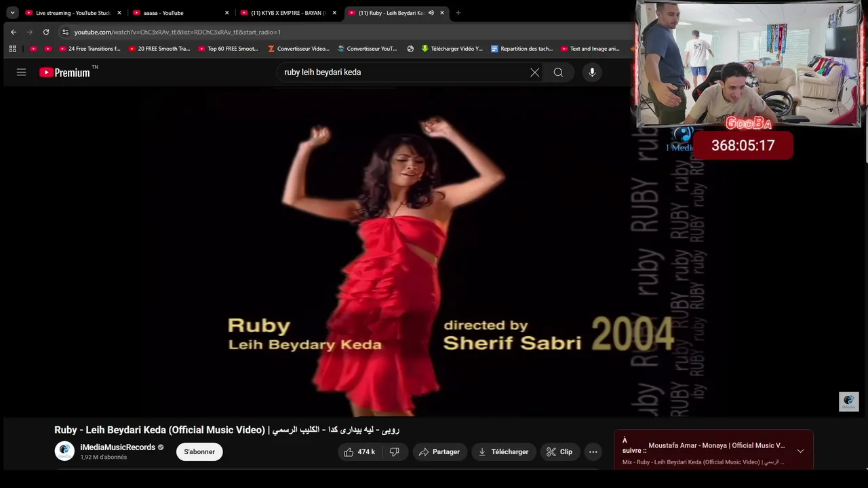Click the 1,92 M d'abonnés subscriber count

point(104,457)
